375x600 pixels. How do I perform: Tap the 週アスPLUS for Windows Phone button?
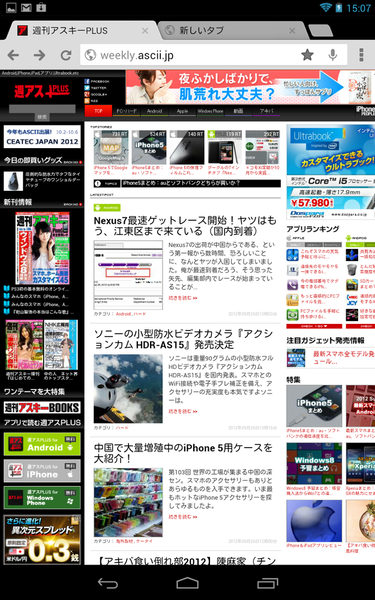point(42,498)
